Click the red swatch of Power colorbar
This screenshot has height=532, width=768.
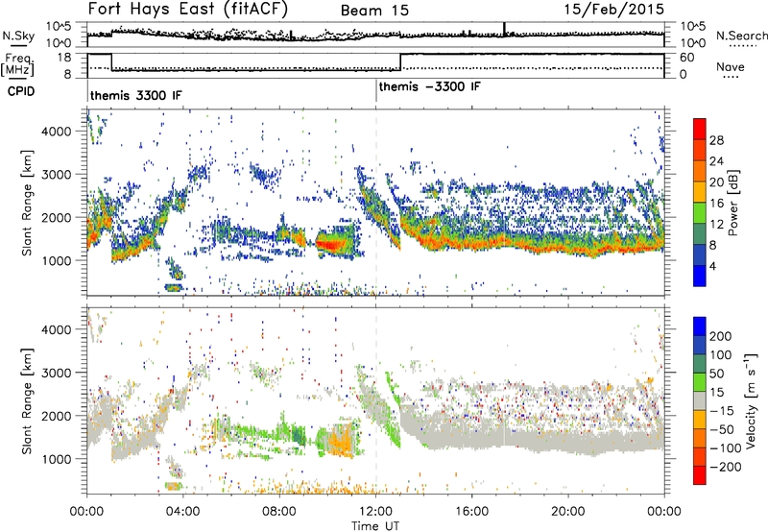tap(700, 129)
